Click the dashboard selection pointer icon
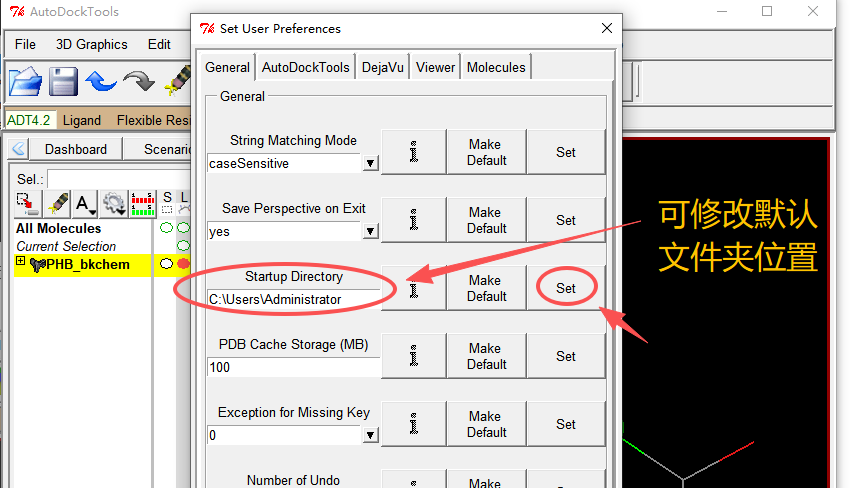The width and height of the screenshot is (852, 488). (x=27, y=204)
